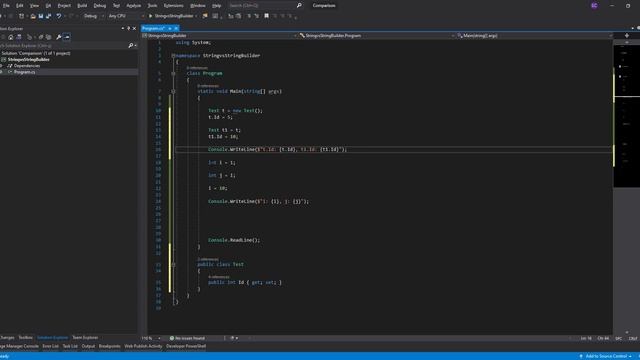The image size is (640, 360).
Task: Select the StringvsStringBuilder project node
Action: coord(29,60)
